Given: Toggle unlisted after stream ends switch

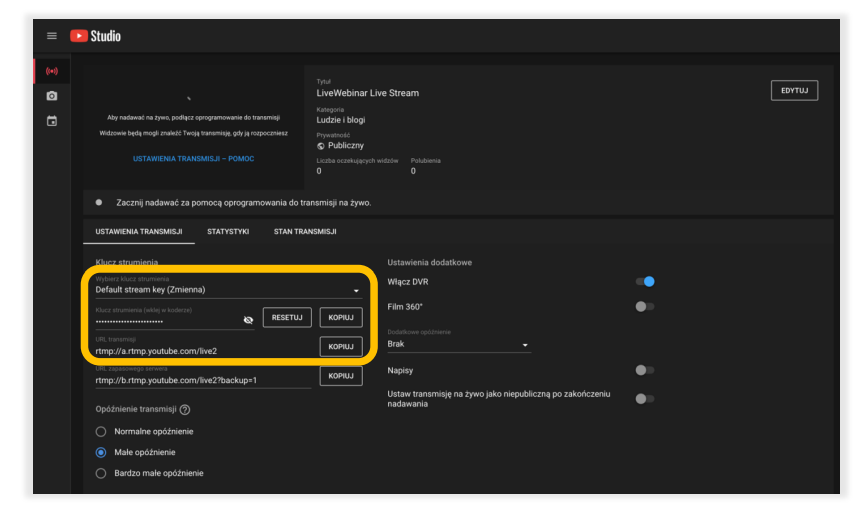Looking at the screenshot, I should 645,398.
